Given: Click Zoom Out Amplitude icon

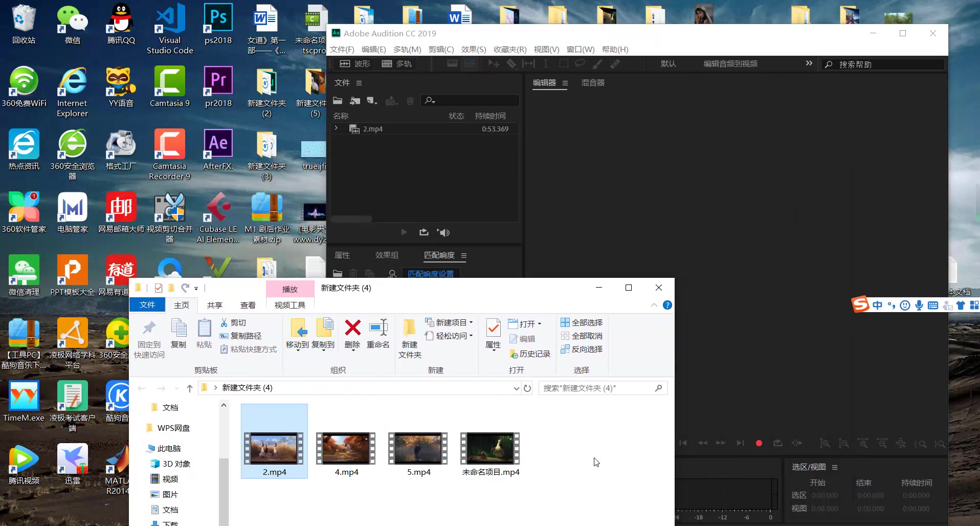Looking at the screenshot, I should (844, 444).
